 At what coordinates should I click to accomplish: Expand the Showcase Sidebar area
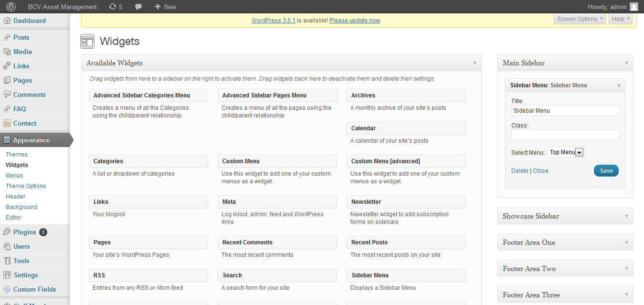click(x=565, y=216)
